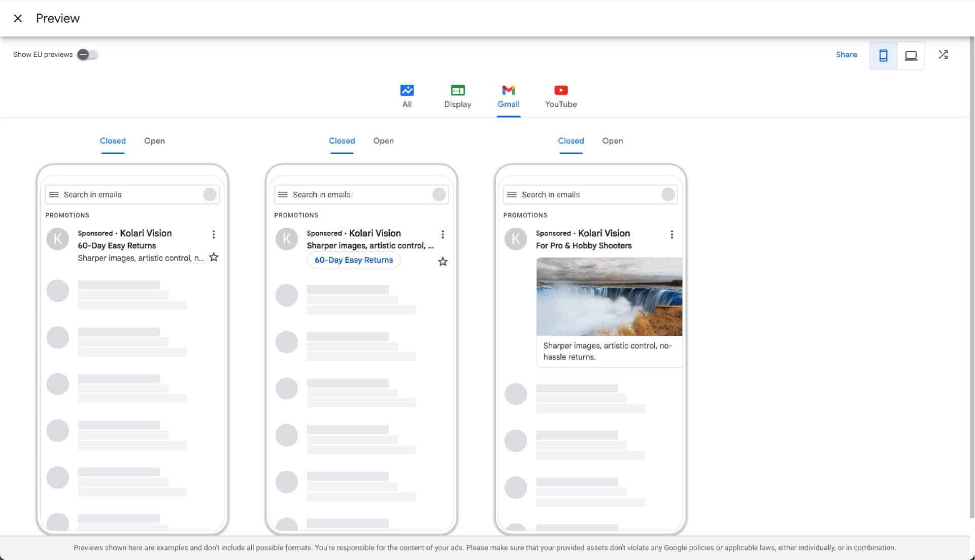
Task: Click the waterfall ad image
Action: click(x=609, y=297)
